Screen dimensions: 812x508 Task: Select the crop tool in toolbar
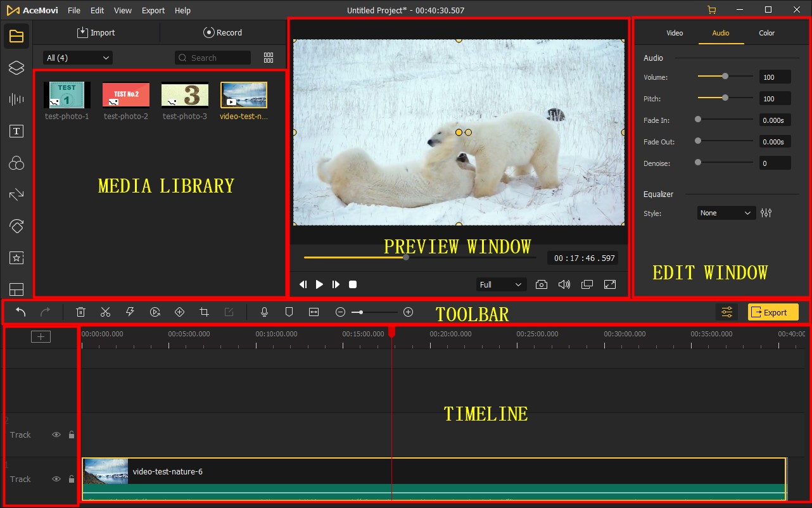coord(204,312)
